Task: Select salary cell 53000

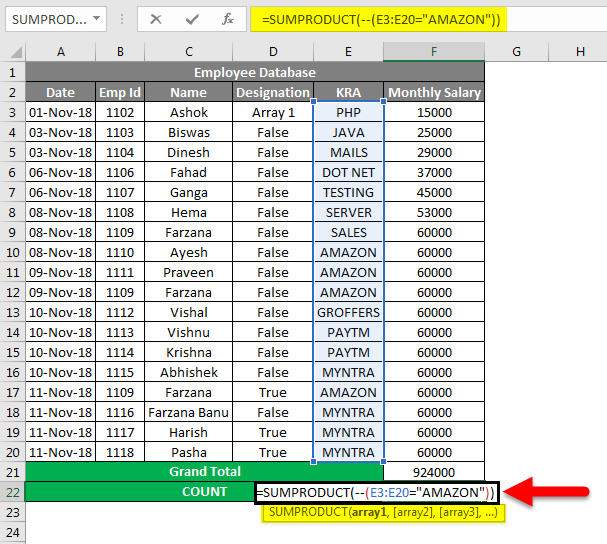Action: tap(434, 213)
